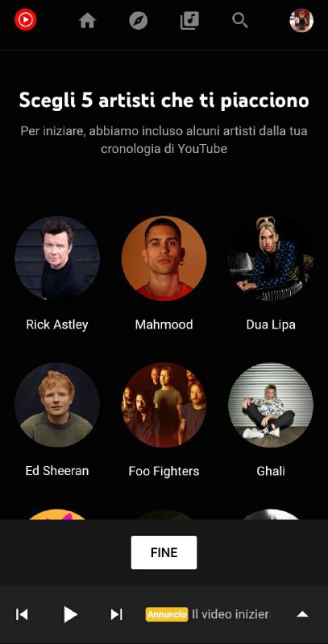Pick Ghali artist thumbnail
This screenshot has width=328, height=644.
(x=271, y=405)
